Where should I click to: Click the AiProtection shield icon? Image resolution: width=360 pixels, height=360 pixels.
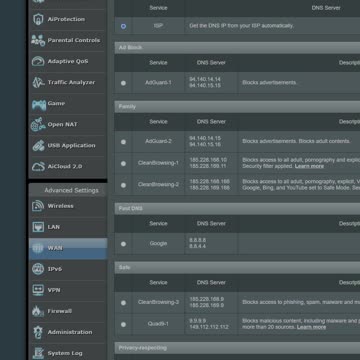[38, 19]
